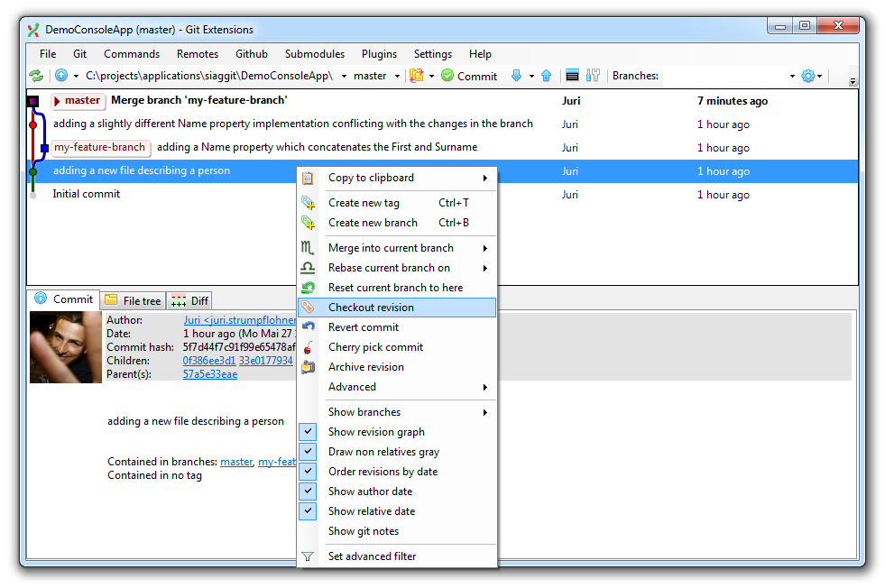
Task: Click the push up-arrow icon
Action: click(x=546, y=76)
